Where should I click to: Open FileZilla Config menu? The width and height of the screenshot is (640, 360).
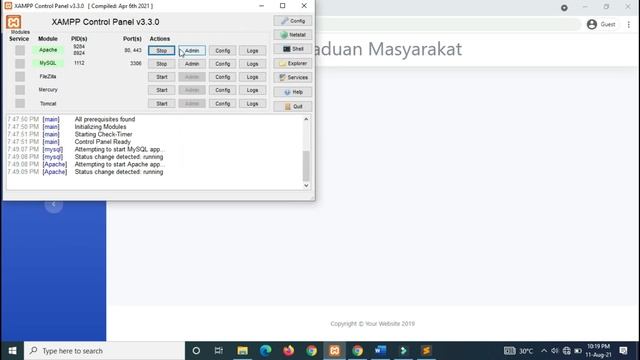tap(222, 77)
